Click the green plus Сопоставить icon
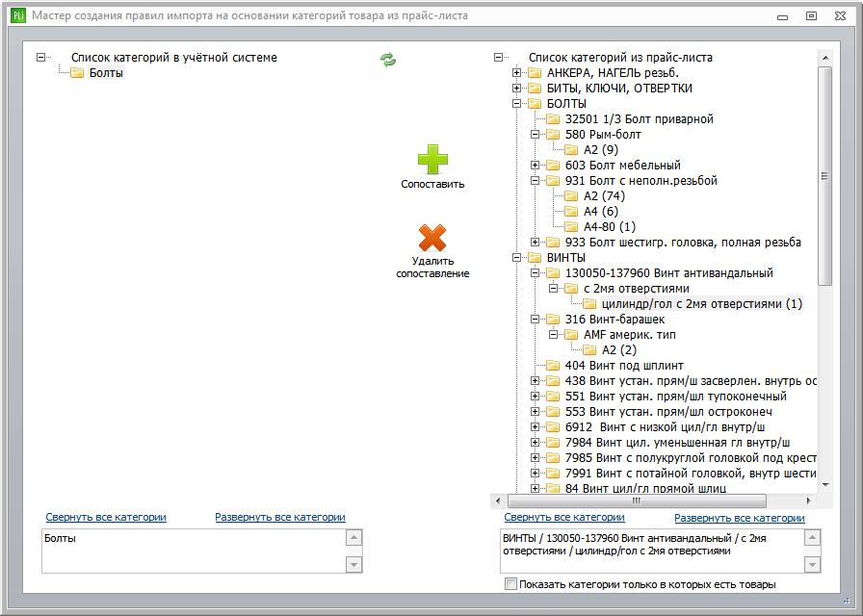Screen dimensions: 863x616 coord(432,160)
